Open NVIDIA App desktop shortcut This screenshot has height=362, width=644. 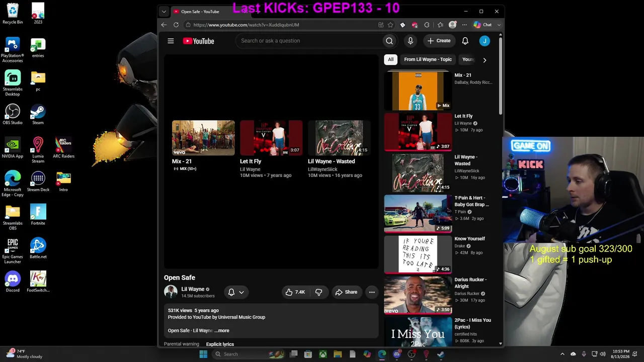pos(13,148)
